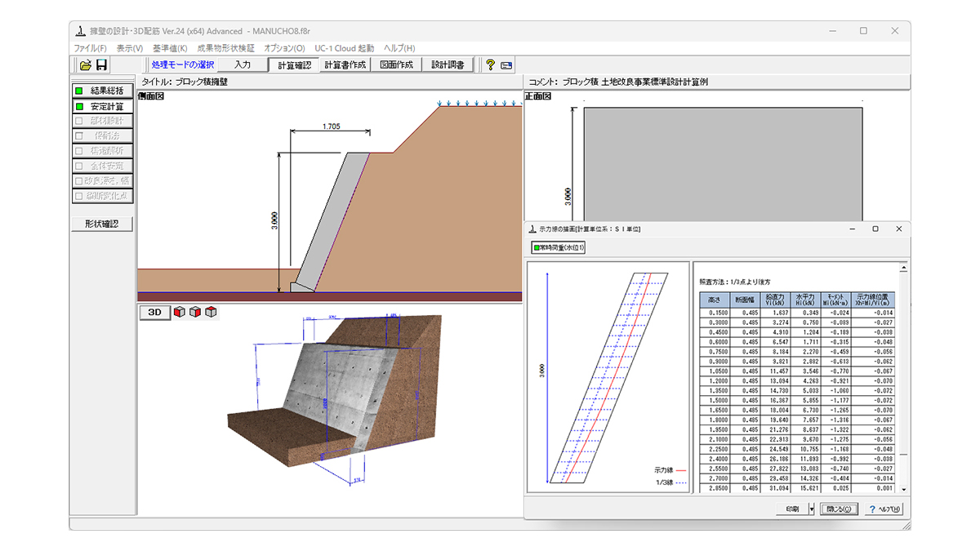The image size is (980, 551).
Task: Open the オプション(O) menu
Action: [x=284, y=48]
